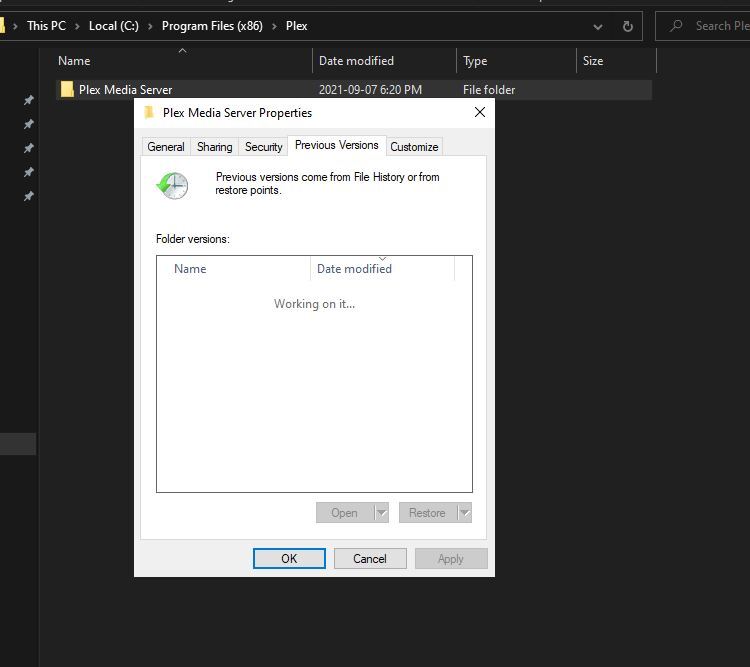Open the General tab
Screen dimensions: 750x667
pos(166,146)
